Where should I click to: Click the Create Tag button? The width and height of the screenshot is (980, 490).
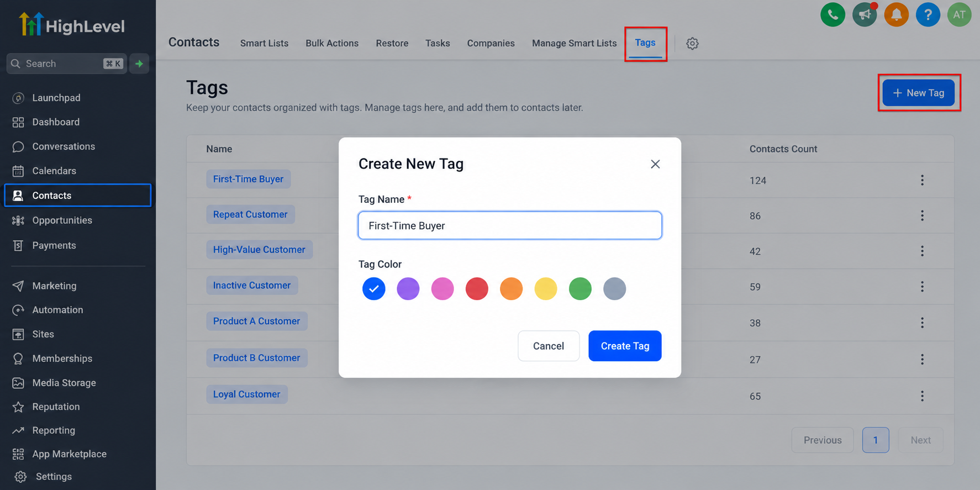[625, 346]
